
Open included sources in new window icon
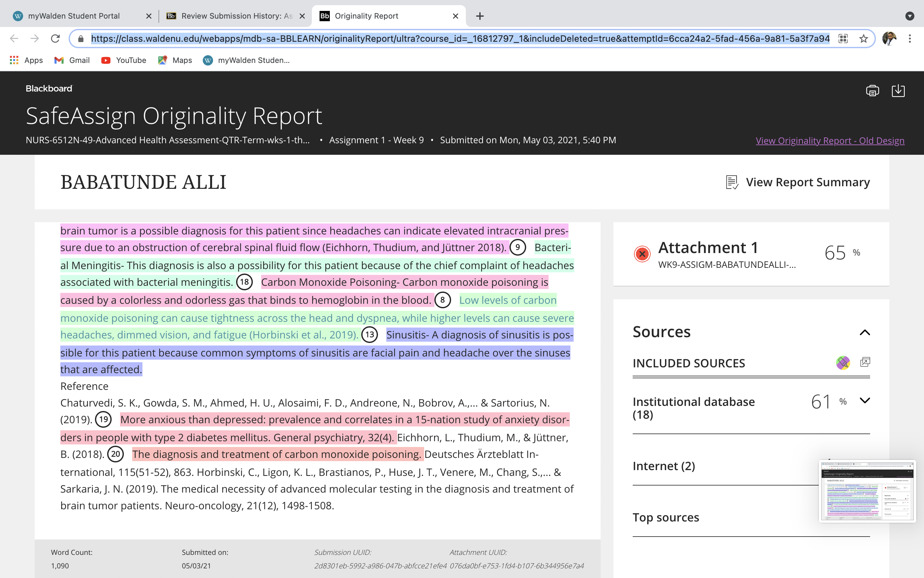[x=865, y=362]
